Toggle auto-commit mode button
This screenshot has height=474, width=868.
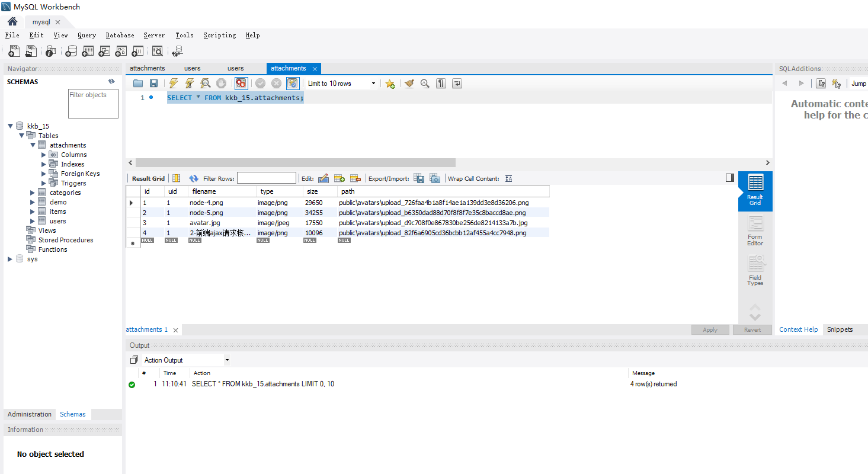click(x=293, y=84)
